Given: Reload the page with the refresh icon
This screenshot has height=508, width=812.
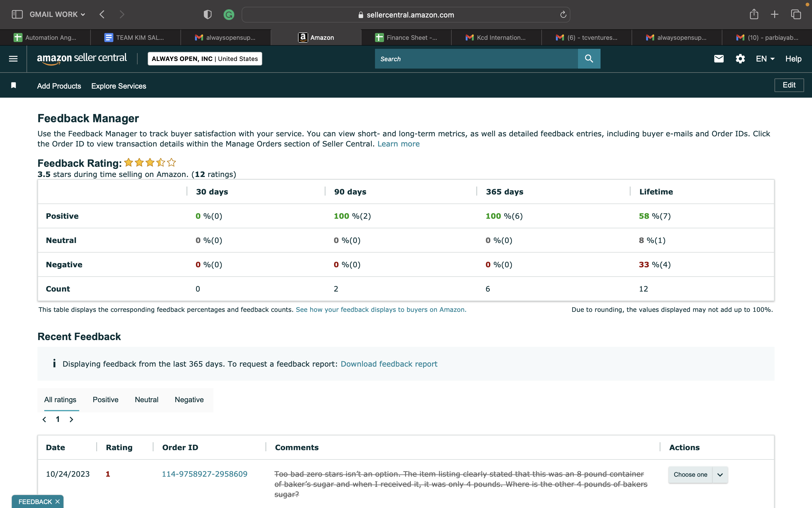Looking at the screenshot, I should coord(563,14).
